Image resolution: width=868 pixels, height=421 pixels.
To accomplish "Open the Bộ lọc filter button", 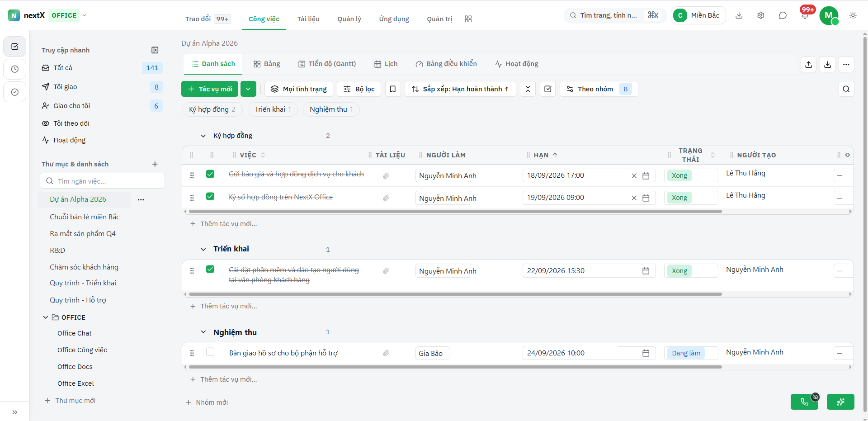I will [359, 89].
